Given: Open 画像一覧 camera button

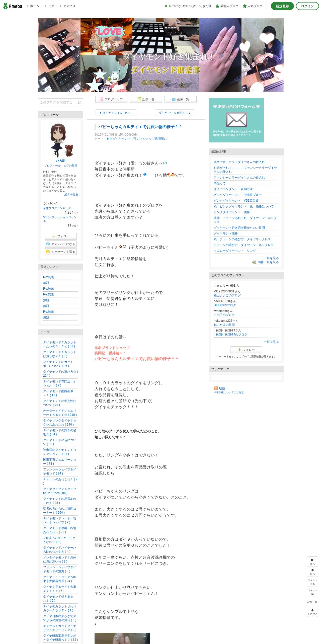Looking at the screenshot, I should [180, 99].
